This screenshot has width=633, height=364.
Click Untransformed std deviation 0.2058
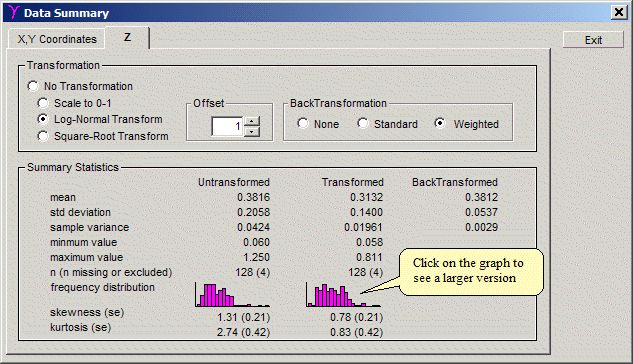pyautogui.click(x=253, y=212)
